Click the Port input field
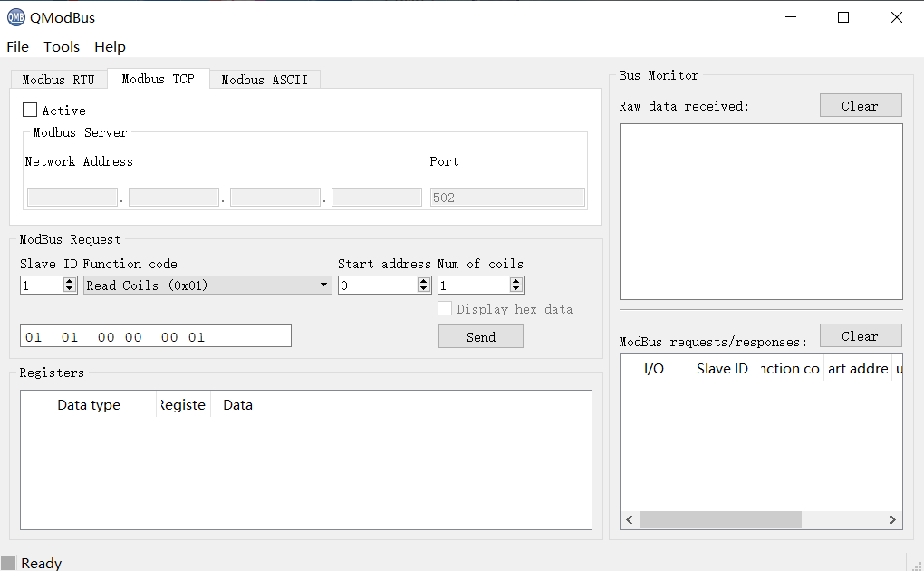Viewport: 924px width, 571px height. coord(507,198)
